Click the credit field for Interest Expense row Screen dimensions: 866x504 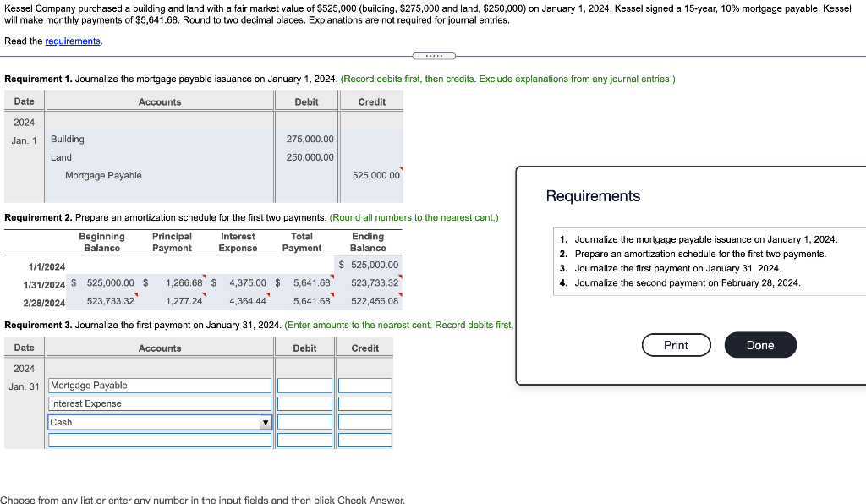pyautogui.click(x=365, y=403)
